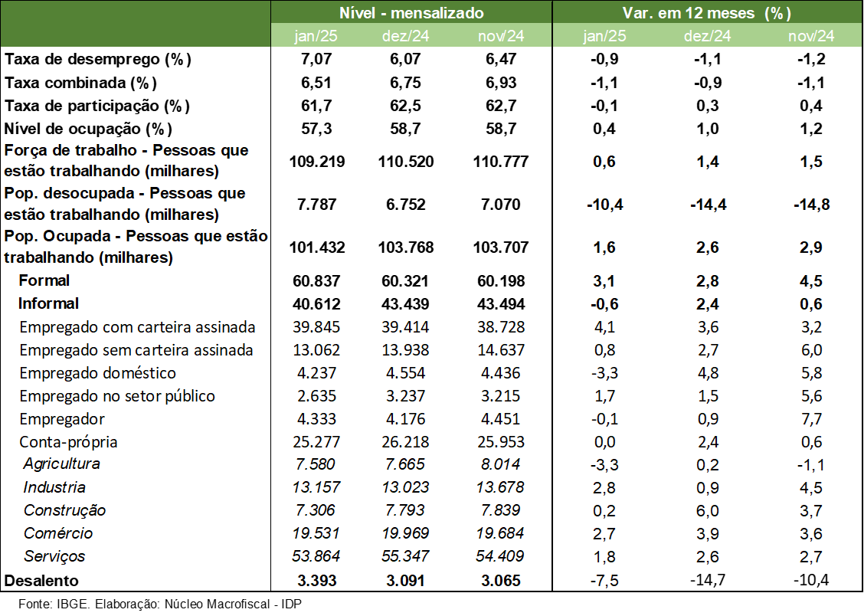This screenshot has height=616, width=864.
Task: Select the 'Taxa de participação (%)' label
Action: point(97,106)
